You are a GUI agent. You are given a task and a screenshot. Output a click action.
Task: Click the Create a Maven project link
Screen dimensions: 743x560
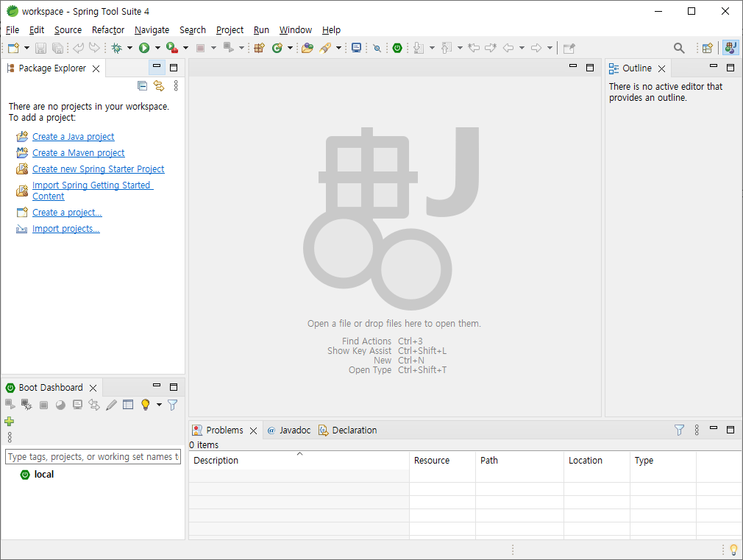tap(78, 152)
